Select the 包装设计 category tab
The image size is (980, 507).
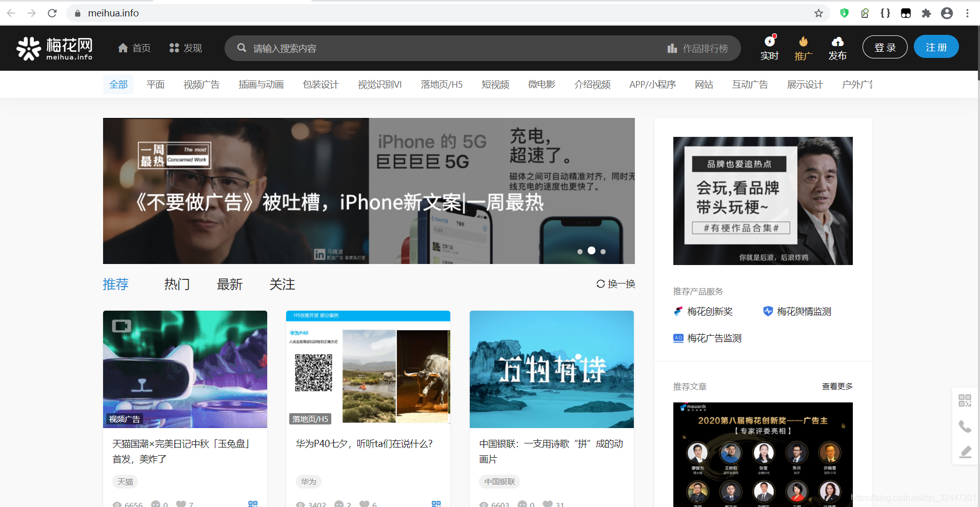321,85
